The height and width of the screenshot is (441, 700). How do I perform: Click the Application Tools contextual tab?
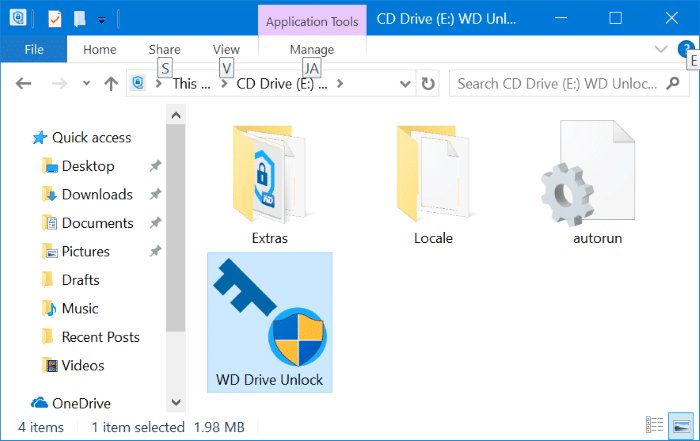coord(312,21)
